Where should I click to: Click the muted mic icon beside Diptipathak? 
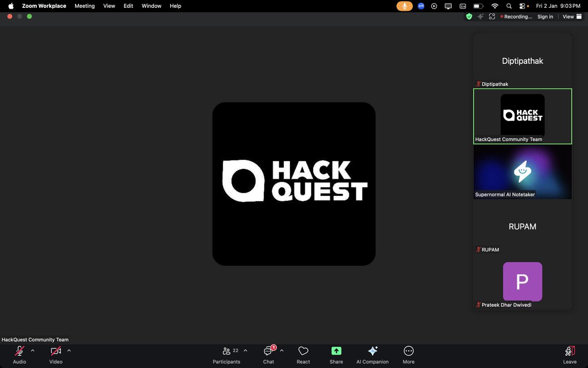pos(478,84)
